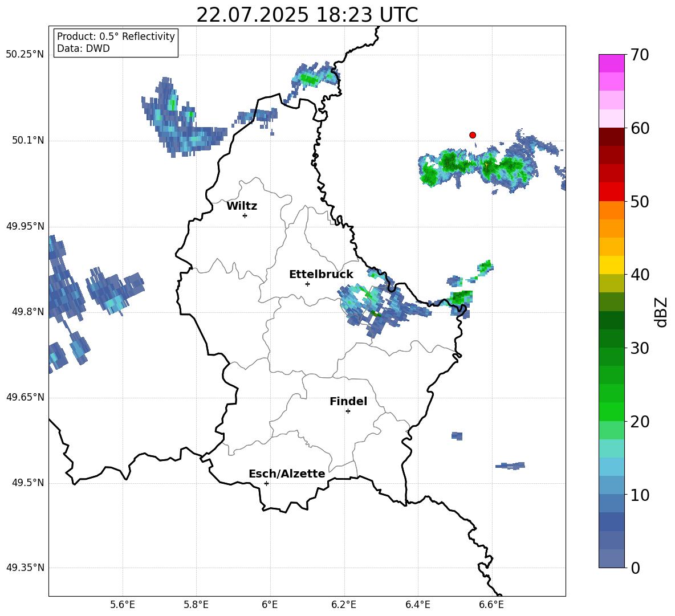
Task: Click the 70 label on the colorbar
Action: click(640, 55)
